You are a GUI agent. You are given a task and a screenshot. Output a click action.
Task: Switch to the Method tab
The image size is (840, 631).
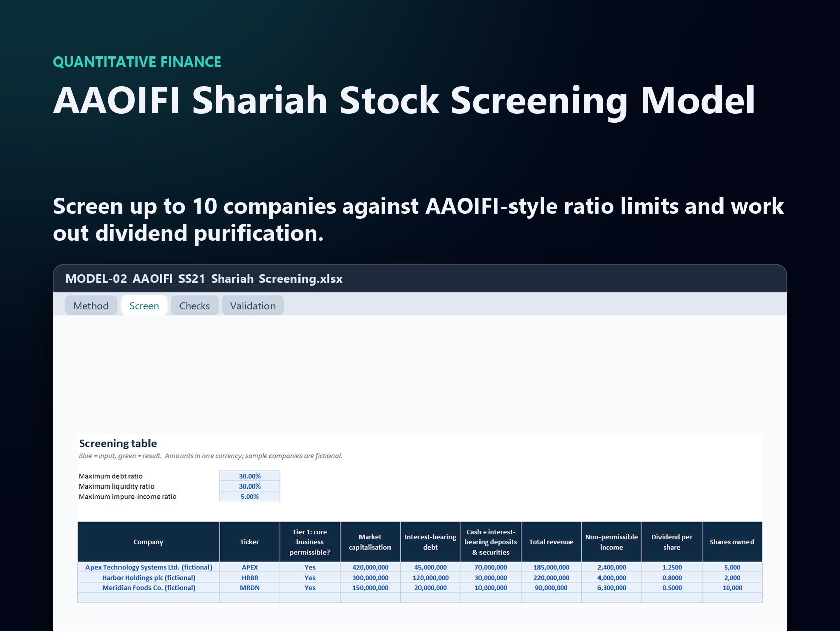91,305
